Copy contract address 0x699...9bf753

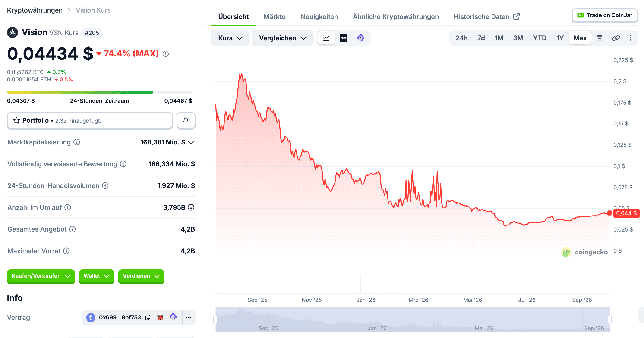point(148,317)
